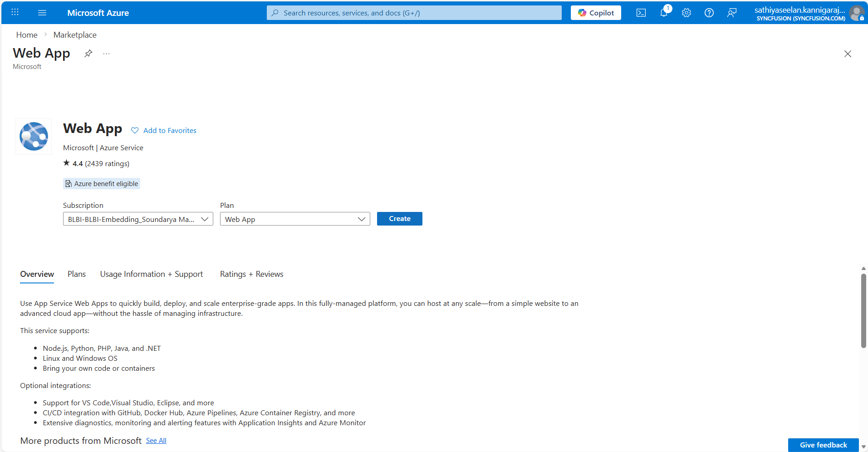Image resolution: width=868 pixels, height=452 pixels.
Task: Click the vertical scrollbar thumb
Action: tap(863, 311)
